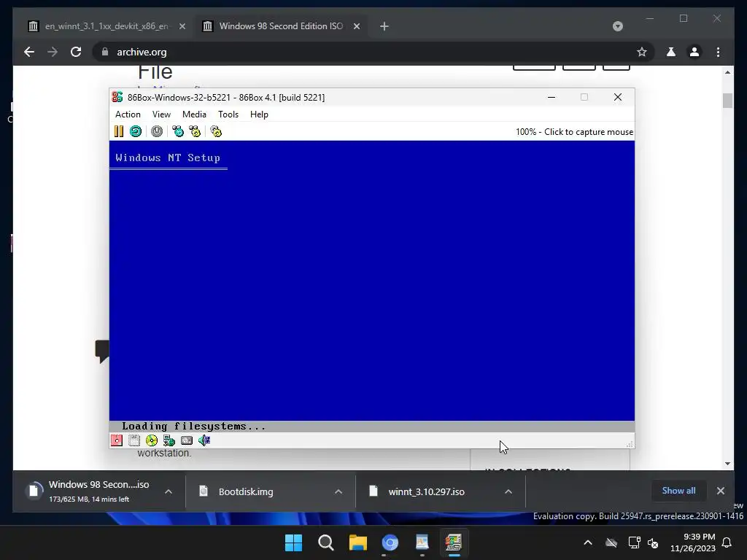Expand options for winnt_3.10.297.iso download
Screen dimensions: 747x560
[508, 491]
